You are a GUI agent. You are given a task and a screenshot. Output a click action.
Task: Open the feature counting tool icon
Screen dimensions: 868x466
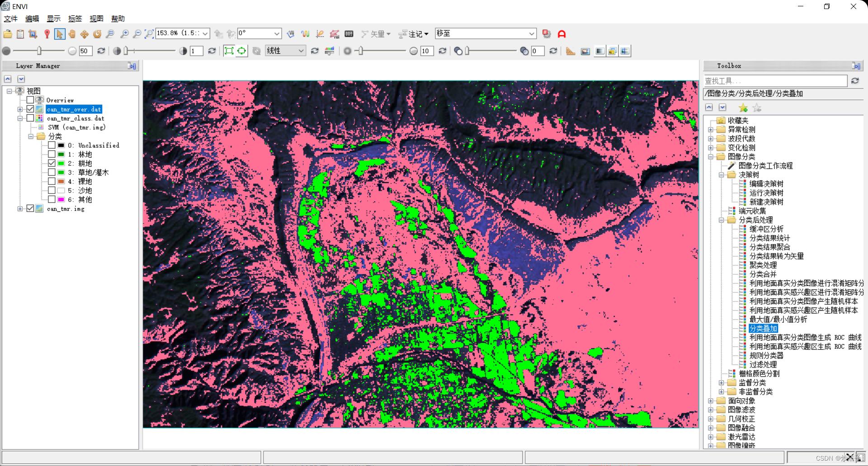coord(349,34)
